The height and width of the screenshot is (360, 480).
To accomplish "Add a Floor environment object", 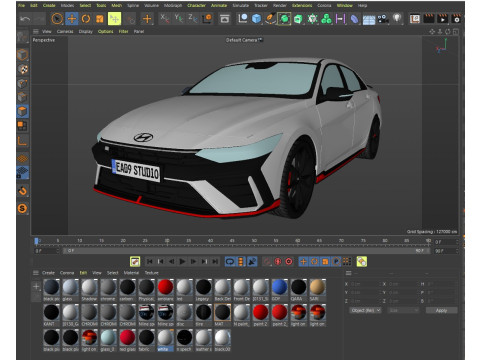I will pos(368,19).
